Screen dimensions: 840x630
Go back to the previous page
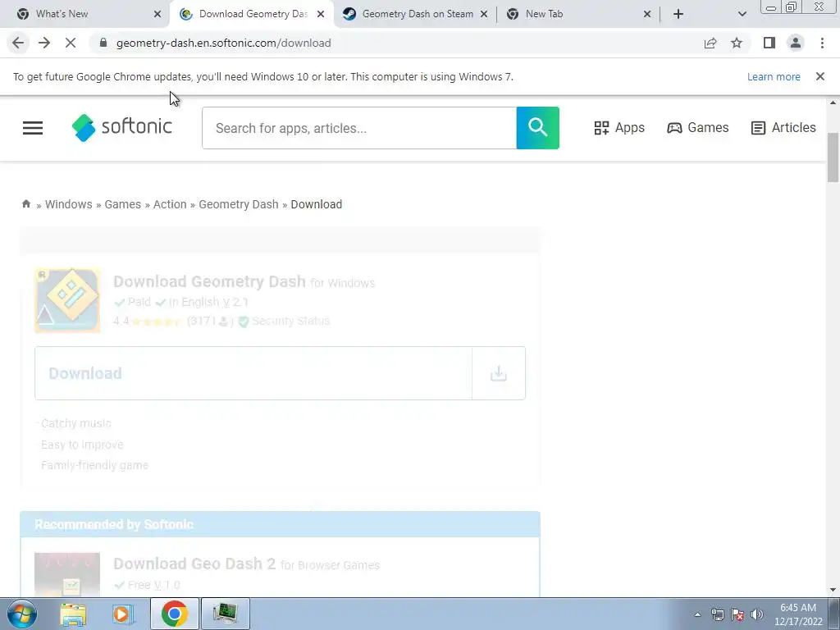click(x=18, y=43)
